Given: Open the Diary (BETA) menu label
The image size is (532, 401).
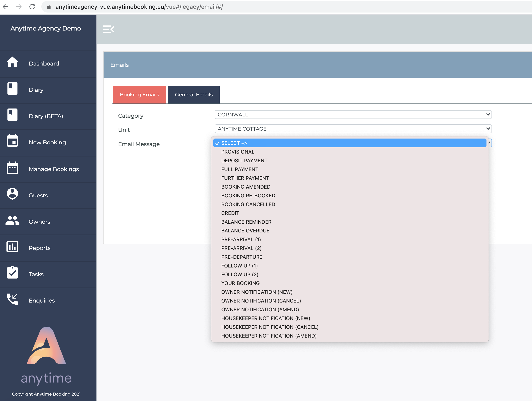Looking at the screenshot, I should (46, 116).
